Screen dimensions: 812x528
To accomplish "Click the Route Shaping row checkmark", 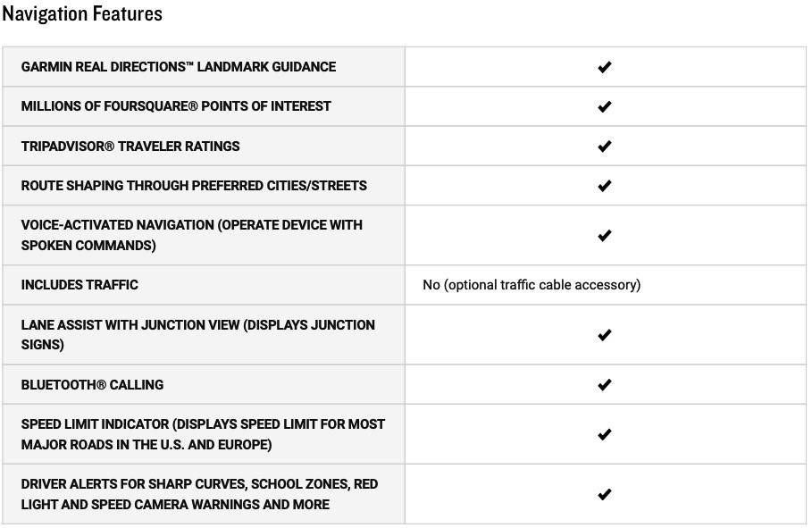I will [x=605, y=186].
